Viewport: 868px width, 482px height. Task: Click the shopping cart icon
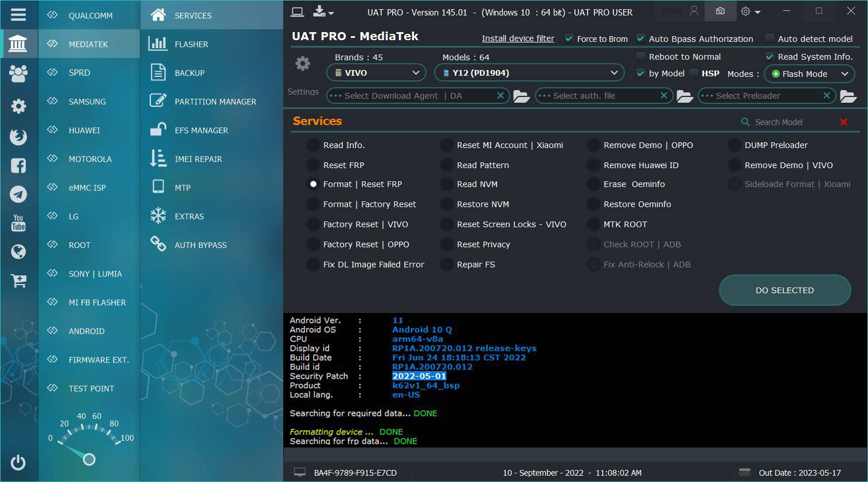click(18, 281)
